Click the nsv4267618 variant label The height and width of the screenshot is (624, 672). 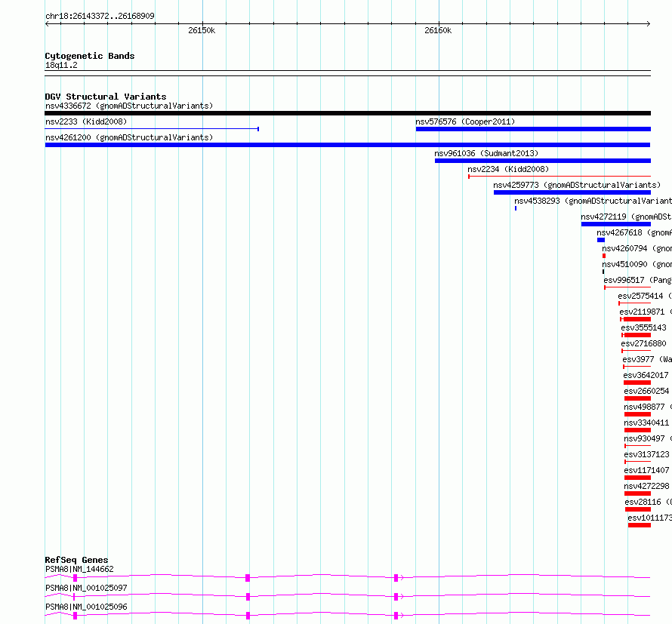[634, 232]
